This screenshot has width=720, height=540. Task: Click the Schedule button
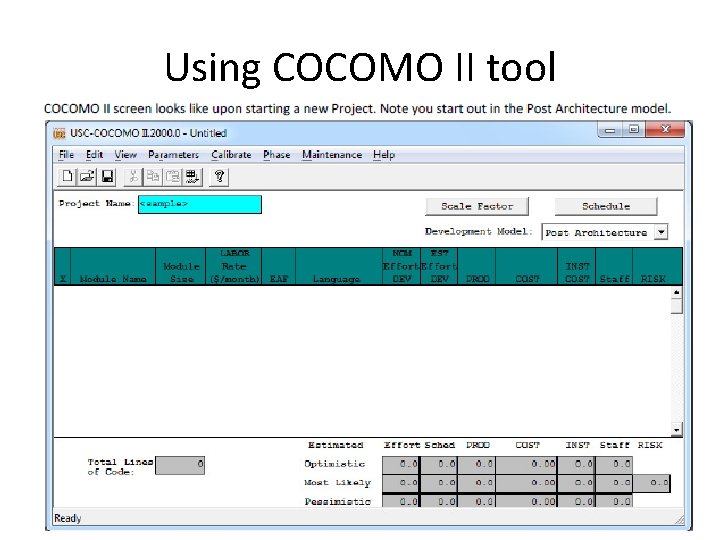[x=606, y=207]
